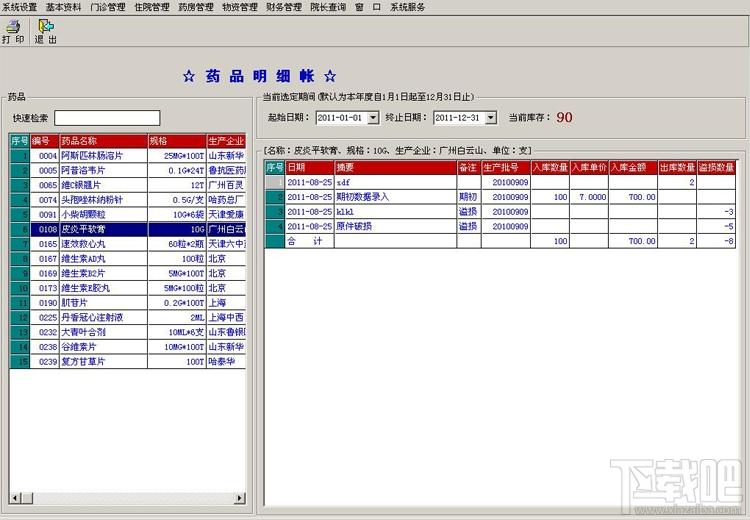Select drug row 头孢唑林钠粉针
The image size is (750, 520).
127,199
